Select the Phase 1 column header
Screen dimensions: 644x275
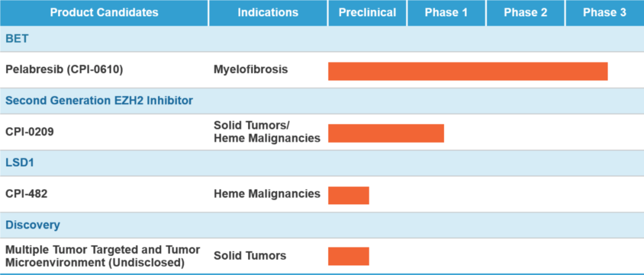coord(447,12)
